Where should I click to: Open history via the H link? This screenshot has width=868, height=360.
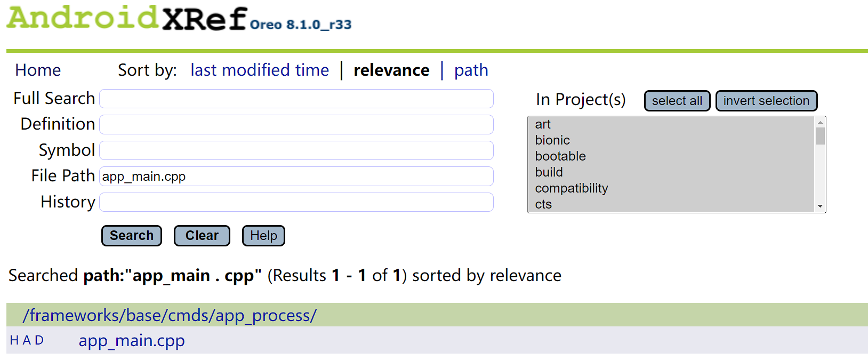coord(14,340)
